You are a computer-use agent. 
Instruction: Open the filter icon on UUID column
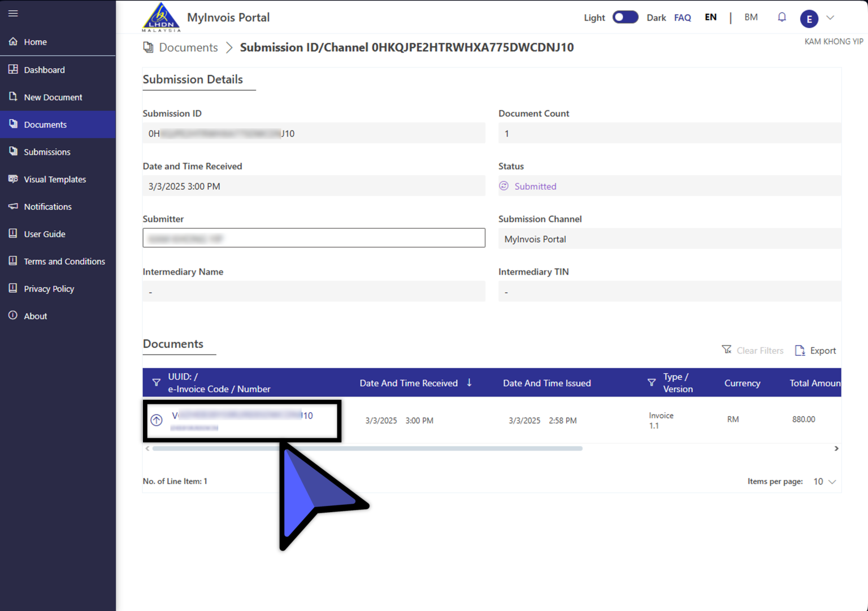coord(157,382)
